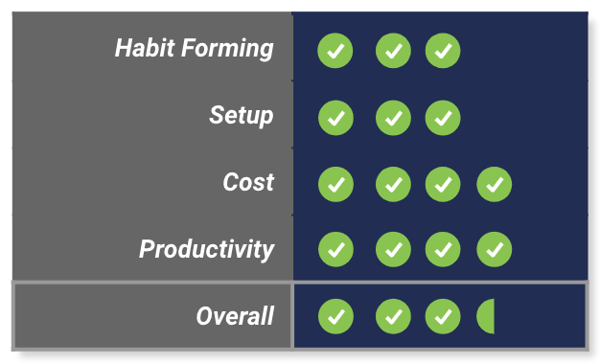Select the third checkmark in Productivity row
Viewport: 600px width, 364px height.
pos(443,249)
